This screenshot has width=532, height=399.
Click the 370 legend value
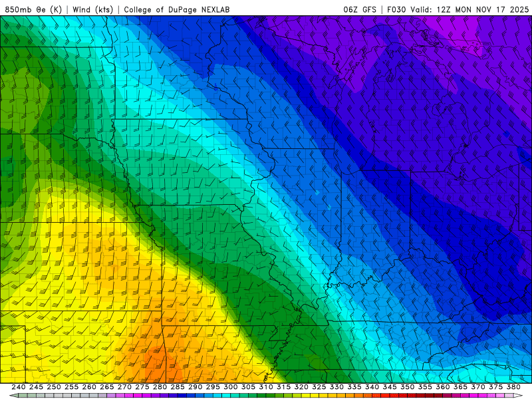(x=477, y=387)
